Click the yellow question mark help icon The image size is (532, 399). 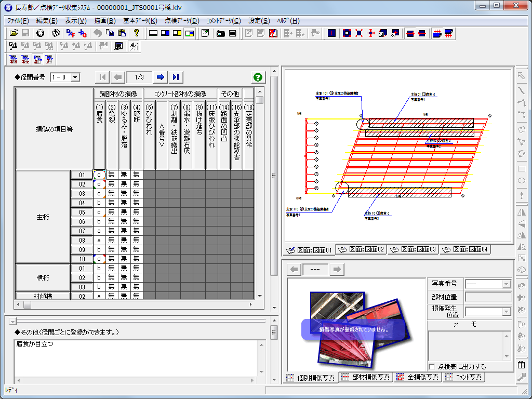[x=137, y=33]
